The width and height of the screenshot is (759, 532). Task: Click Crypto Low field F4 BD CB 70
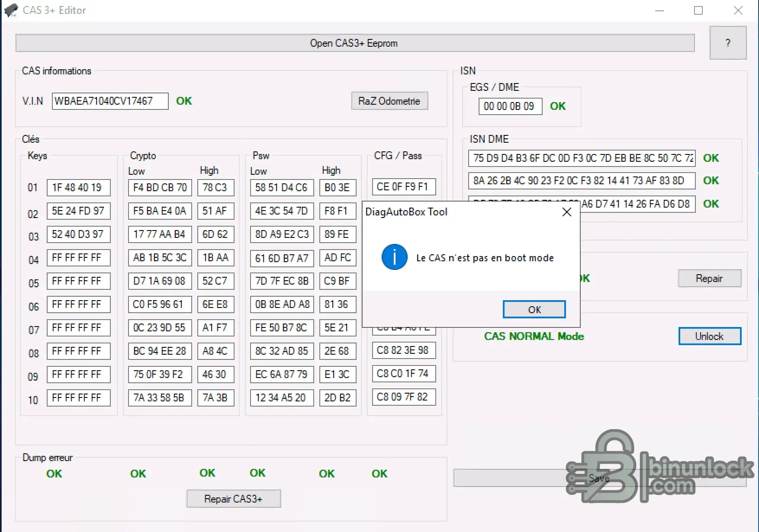pos(160,188)
